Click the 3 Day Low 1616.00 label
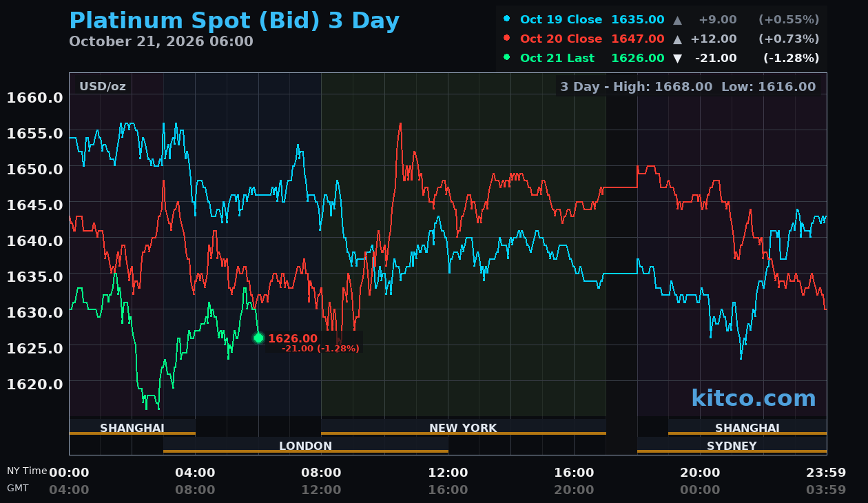 click(x=768, y=87)
